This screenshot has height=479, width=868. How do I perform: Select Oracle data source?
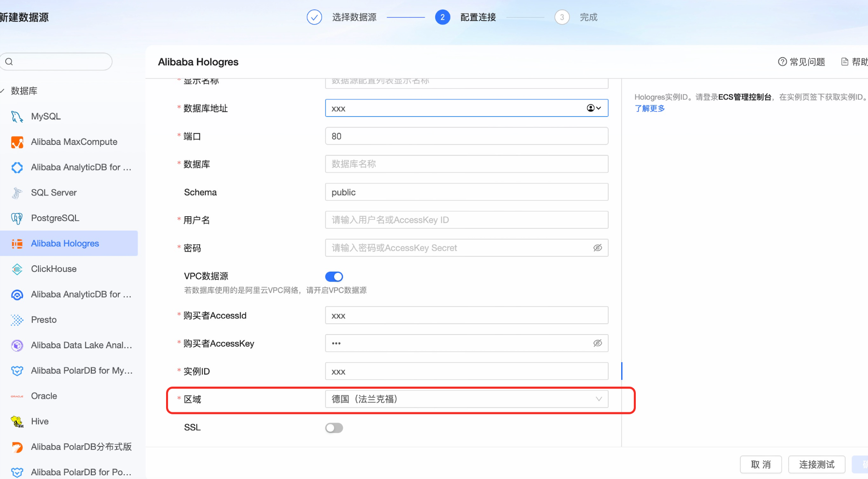coord(69,396)
